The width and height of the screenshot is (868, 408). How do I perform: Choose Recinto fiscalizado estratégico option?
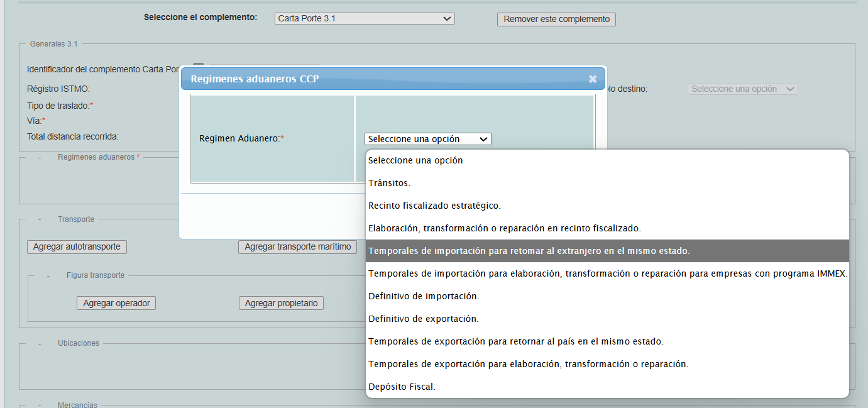click(434, 206)
